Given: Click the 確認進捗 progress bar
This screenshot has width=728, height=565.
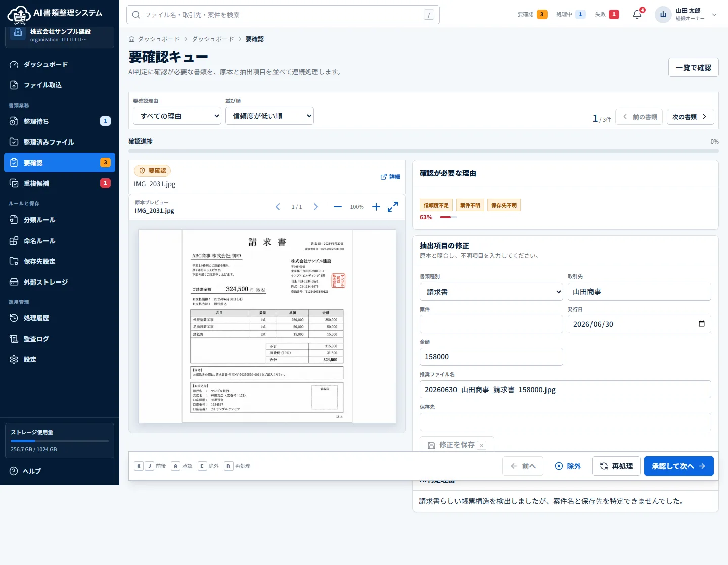Looking at the screenshot, I should point(424,151).
